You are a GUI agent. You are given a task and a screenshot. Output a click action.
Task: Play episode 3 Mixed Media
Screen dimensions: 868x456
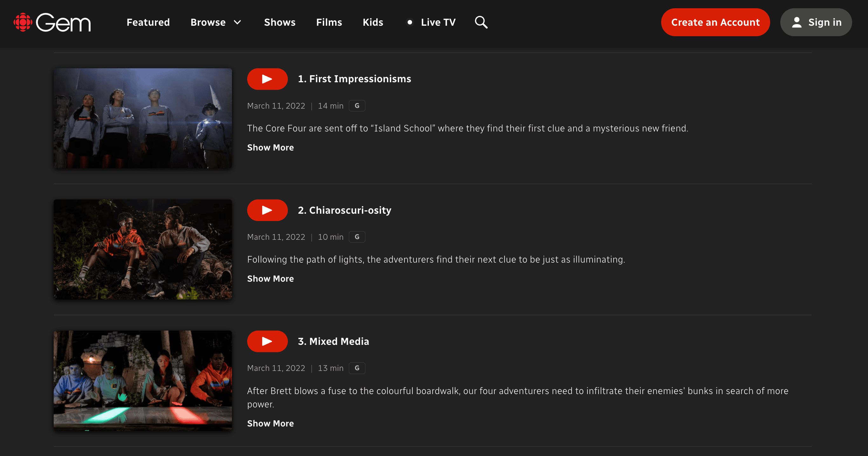(267, 341)
